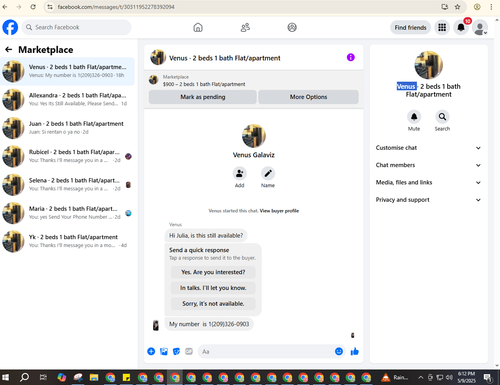Click message 'Hi Julia, is this still available?'
This screenshot has width=500, height=385.
click(206, 235)
